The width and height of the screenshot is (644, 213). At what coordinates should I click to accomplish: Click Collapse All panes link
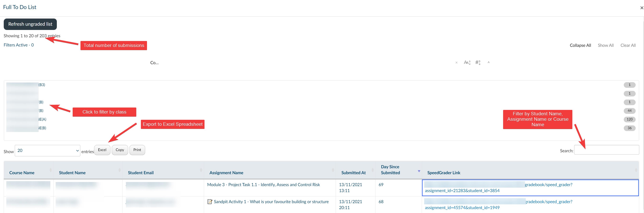click(x=580, y=45)
